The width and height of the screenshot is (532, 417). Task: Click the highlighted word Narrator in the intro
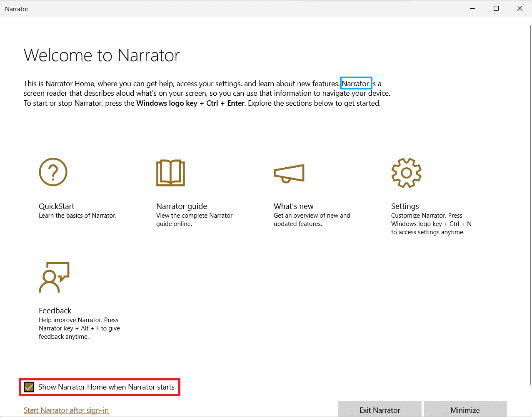355,84
